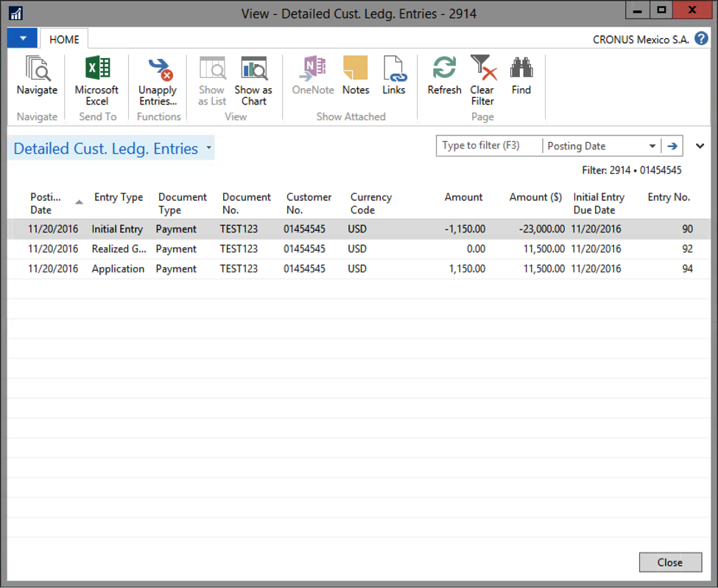Select the Application entry type cell
718x588 pixels.
pos(118,269)
